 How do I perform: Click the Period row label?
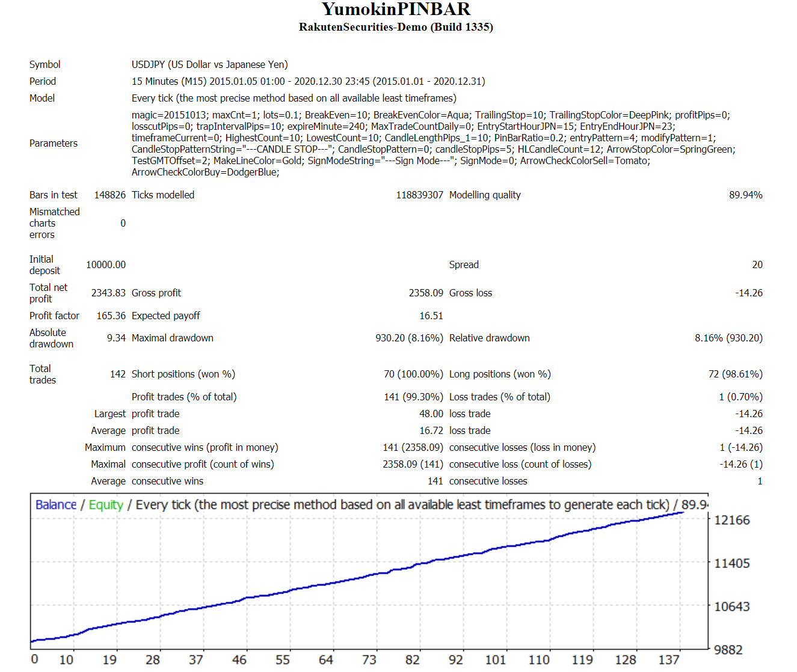coord(43,81)
